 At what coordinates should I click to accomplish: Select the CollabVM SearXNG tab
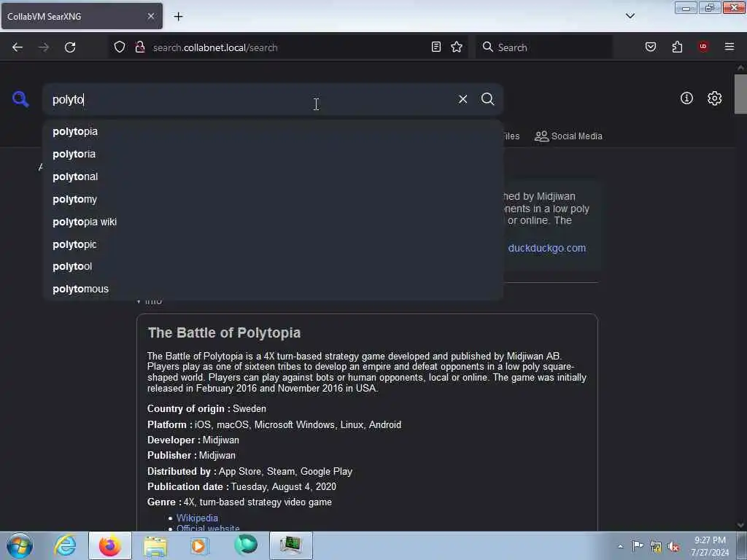pyautogui.click(x=82, y=16)
